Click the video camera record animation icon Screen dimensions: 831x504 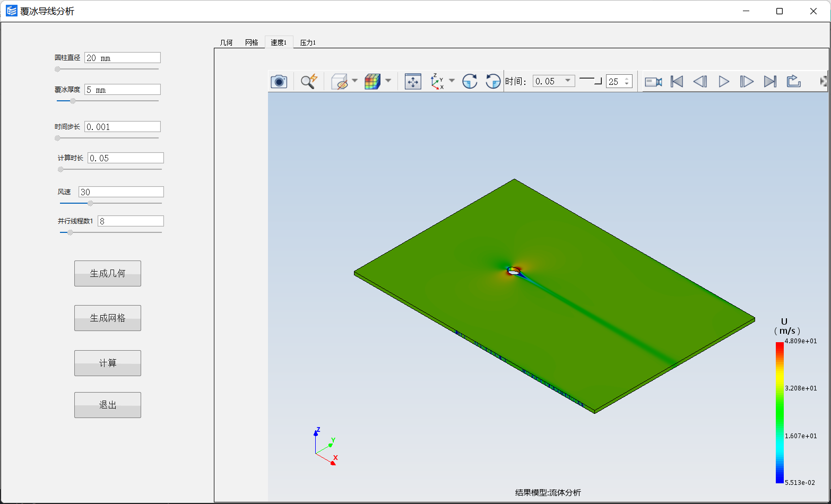coord(653,81)
